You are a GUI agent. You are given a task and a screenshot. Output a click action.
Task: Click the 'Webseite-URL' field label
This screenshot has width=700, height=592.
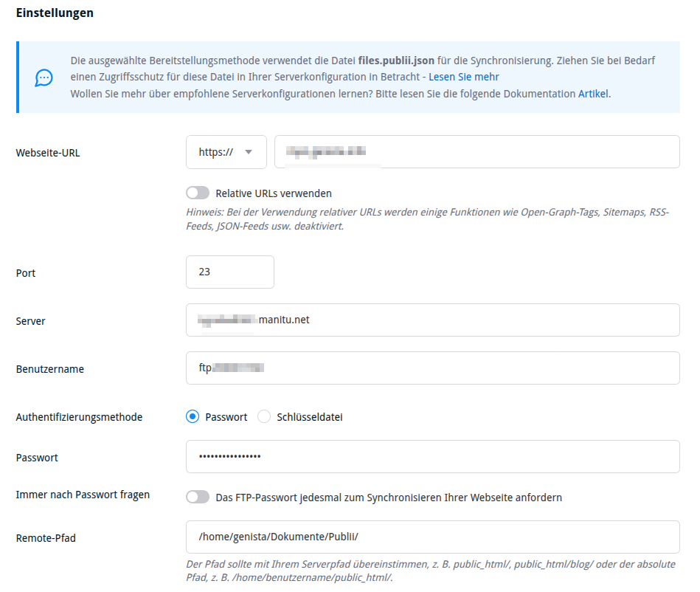[x=48, y=153]
